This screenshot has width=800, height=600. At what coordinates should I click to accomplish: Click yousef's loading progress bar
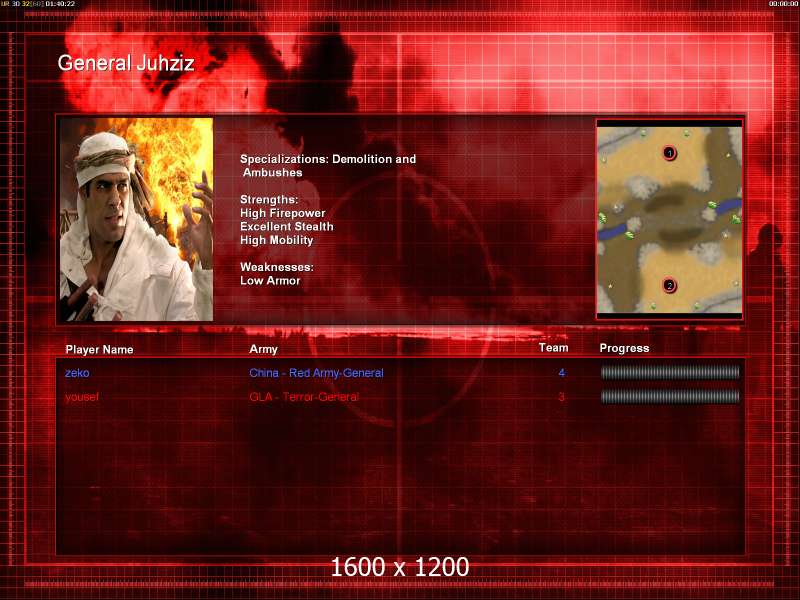tap(670, 396)
